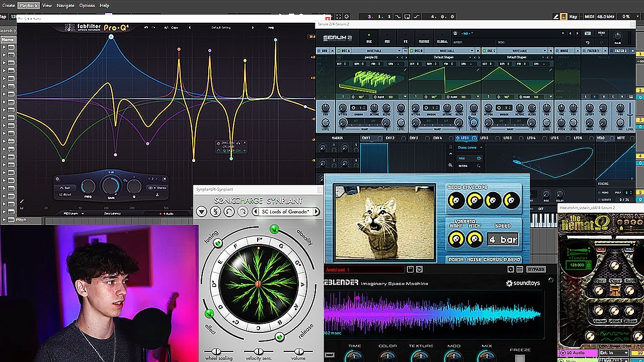
Task: Switch to Serum 2 MATRIX tab
Action: (x=424, y=38)
